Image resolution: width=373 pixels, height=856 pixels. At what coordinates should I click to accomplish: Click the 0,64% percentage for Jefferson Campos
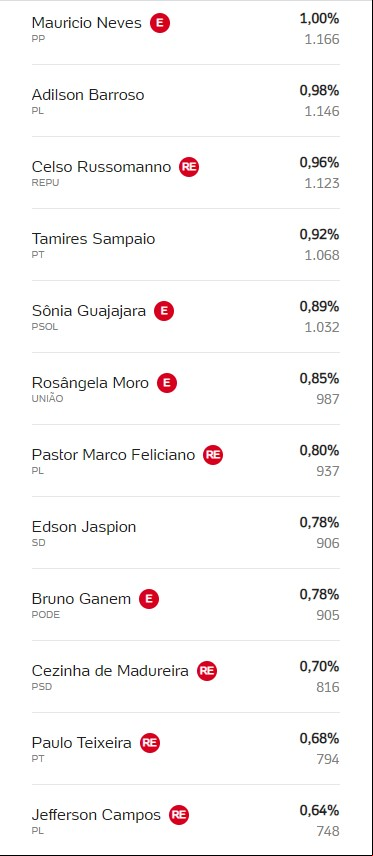pyautogui.click(x=319, y=811)
